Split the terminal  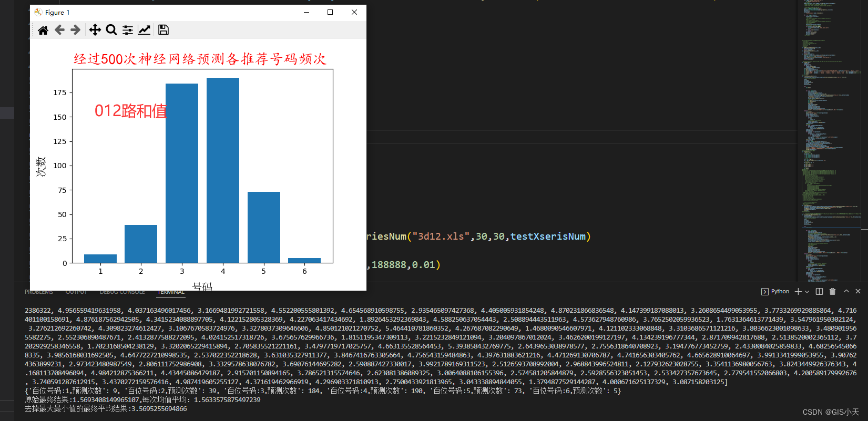[x=819, y=291]
